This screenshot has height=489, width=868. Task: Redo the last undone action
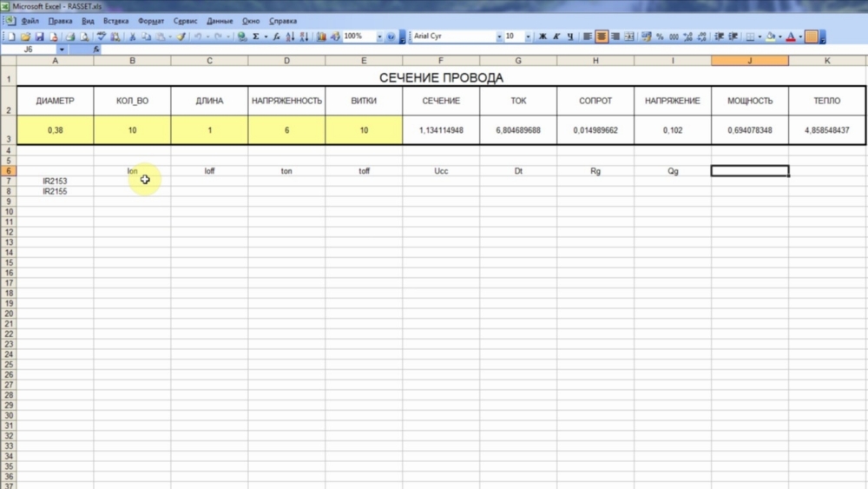pos(218,36)
